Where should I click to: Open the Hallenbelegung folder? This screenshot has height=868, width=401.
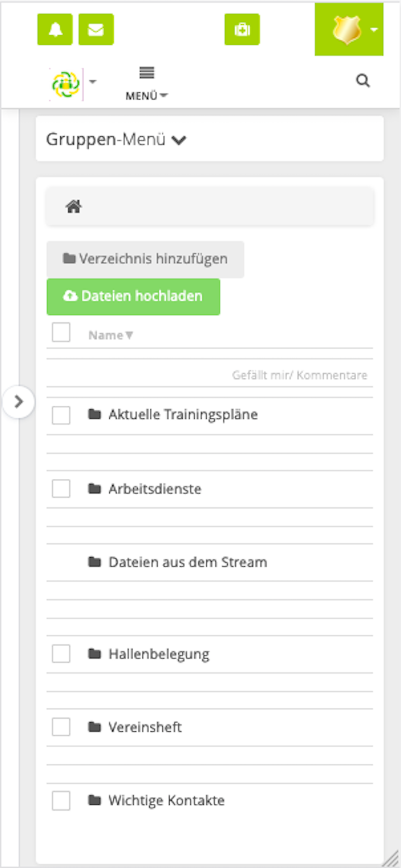point(159,654)
